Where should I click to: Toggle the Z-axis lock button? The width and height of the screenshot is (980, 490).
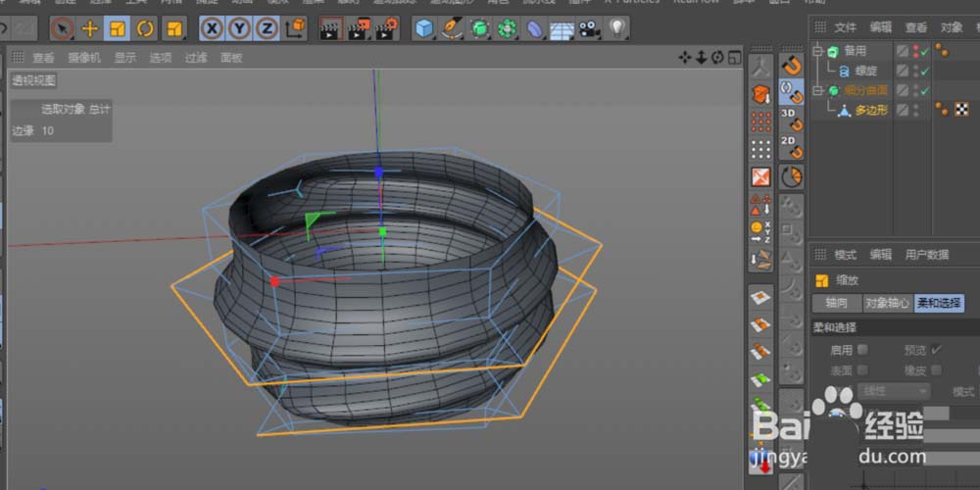266,28
